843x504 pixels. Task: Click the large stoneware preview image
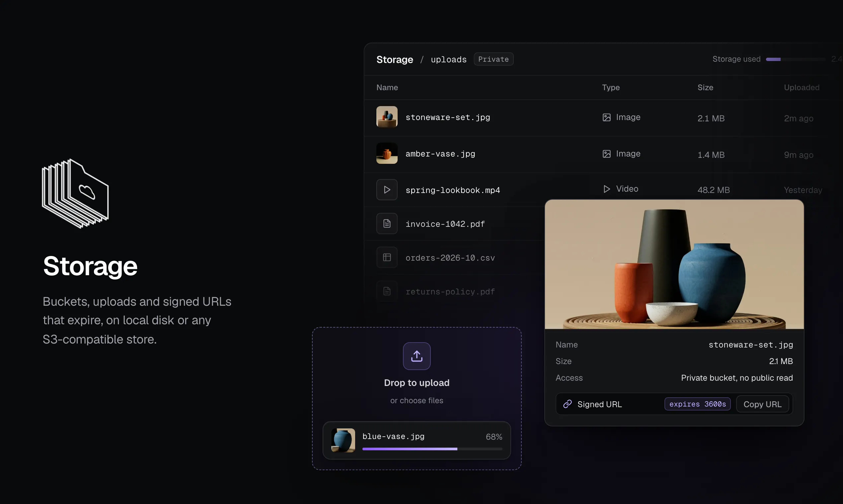(674, 264)
